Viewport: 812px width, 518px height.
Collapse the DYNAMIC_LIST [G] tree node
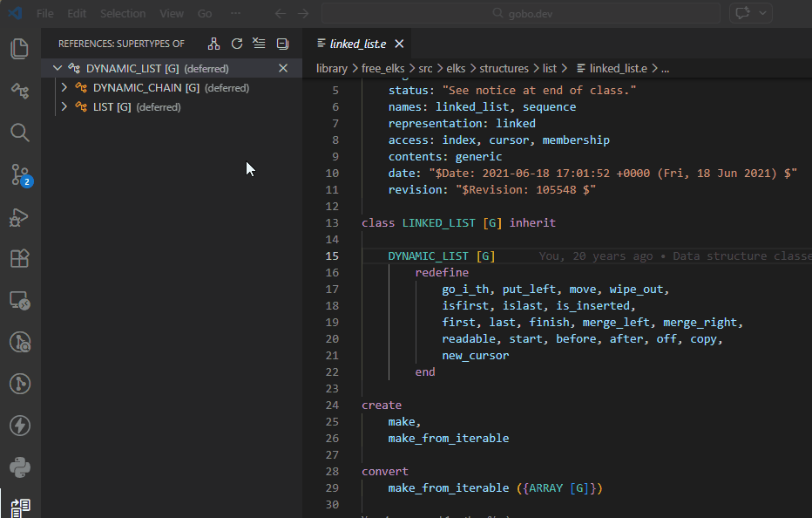pos(58,68)
